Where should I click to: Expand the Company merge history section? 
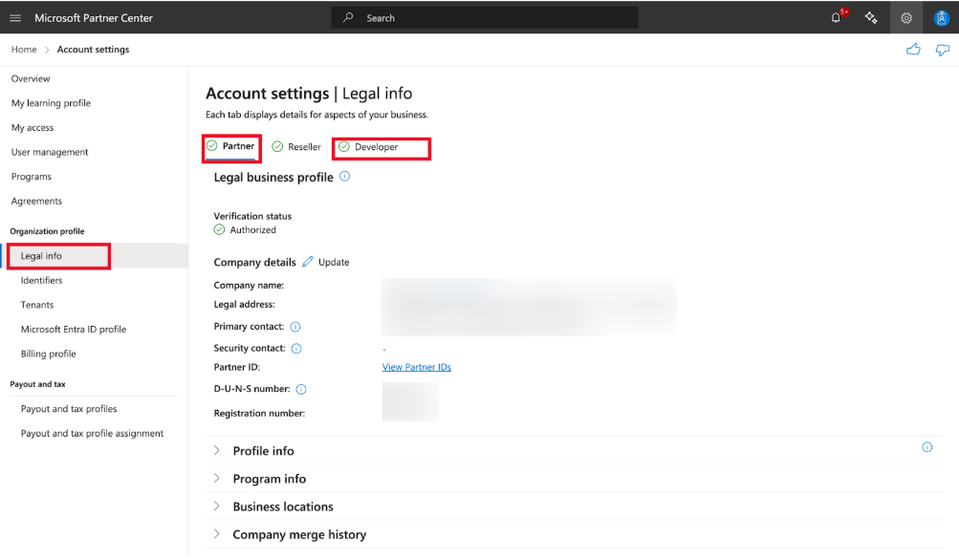coord(216,534)
